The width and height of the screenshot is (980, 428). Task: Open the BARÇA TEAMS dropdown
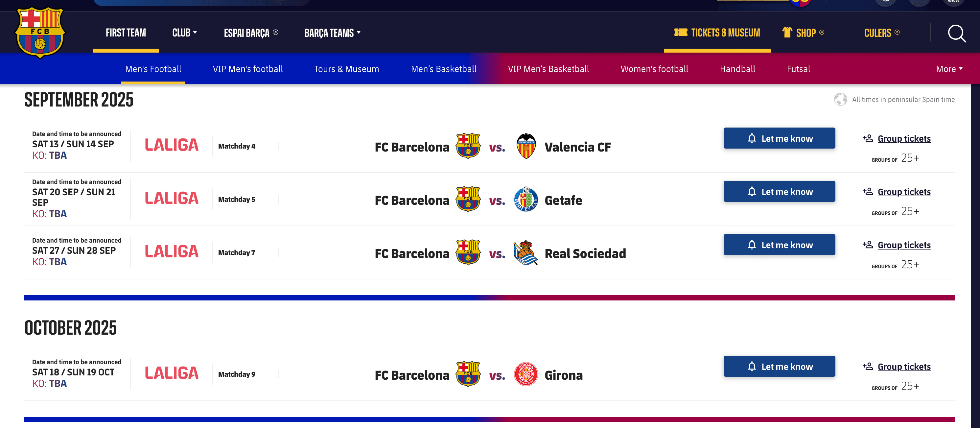[x=333, y=33]
